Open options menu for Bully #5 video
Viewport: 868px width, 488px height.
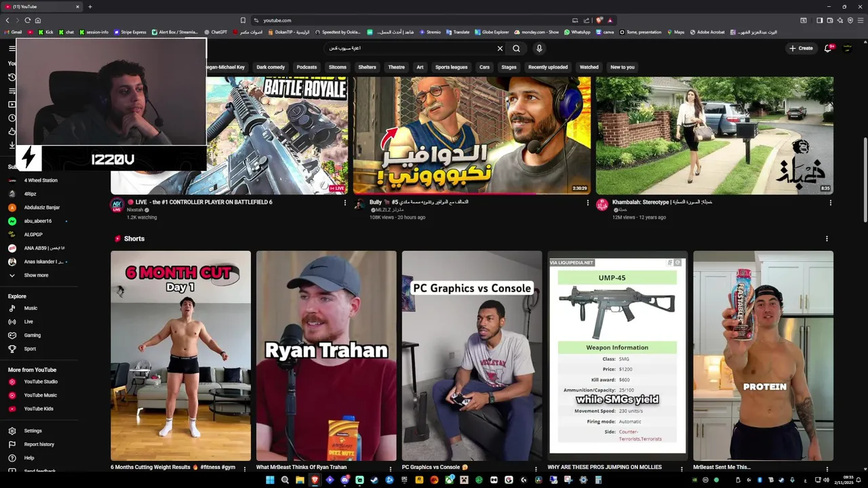[x=587, y=203]
